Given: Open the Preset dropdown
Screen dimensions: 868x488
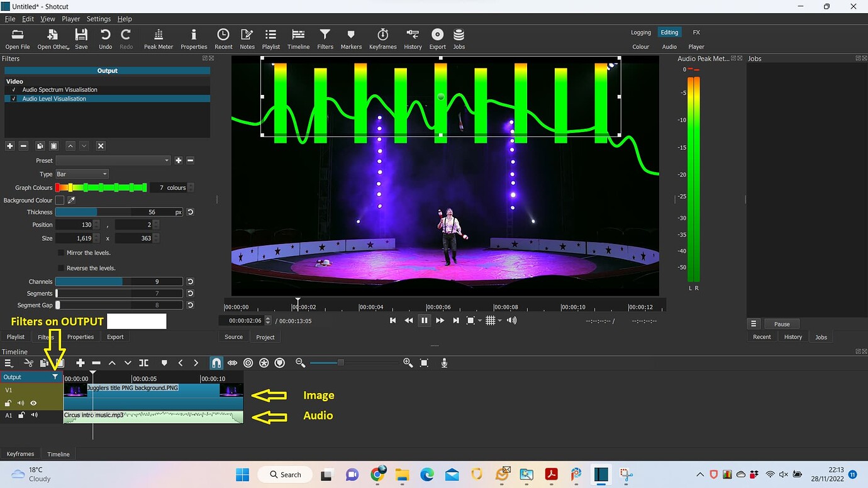Looking at the screenshot, I should point(113,160).
